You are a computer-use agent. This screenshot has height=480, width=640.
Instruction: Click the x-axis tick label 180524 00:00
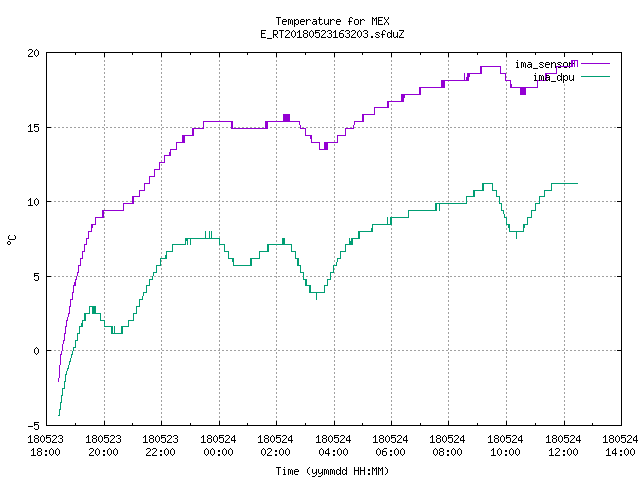pyautogui.click(x=218, y=446)
